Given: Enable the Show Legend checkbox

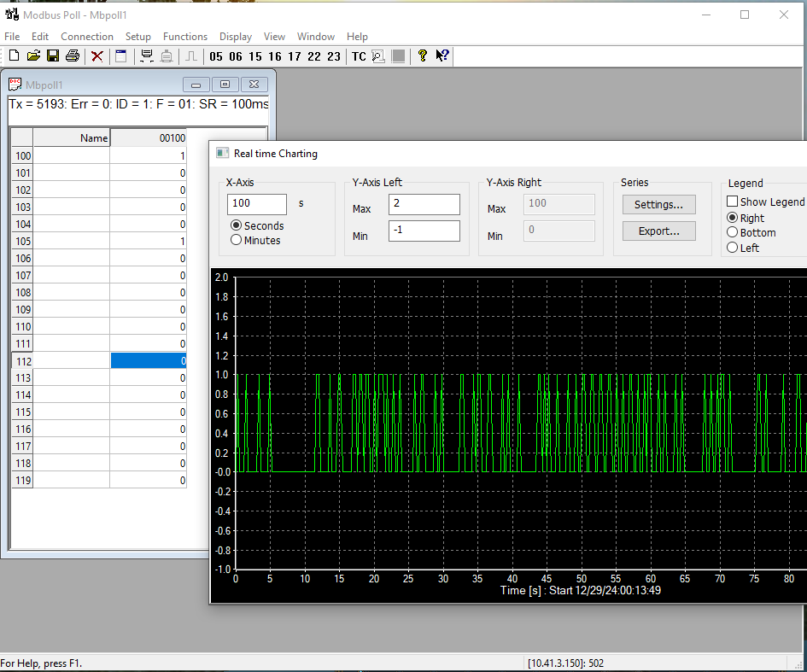Looking at the screenshot, I should coord(732,202).
